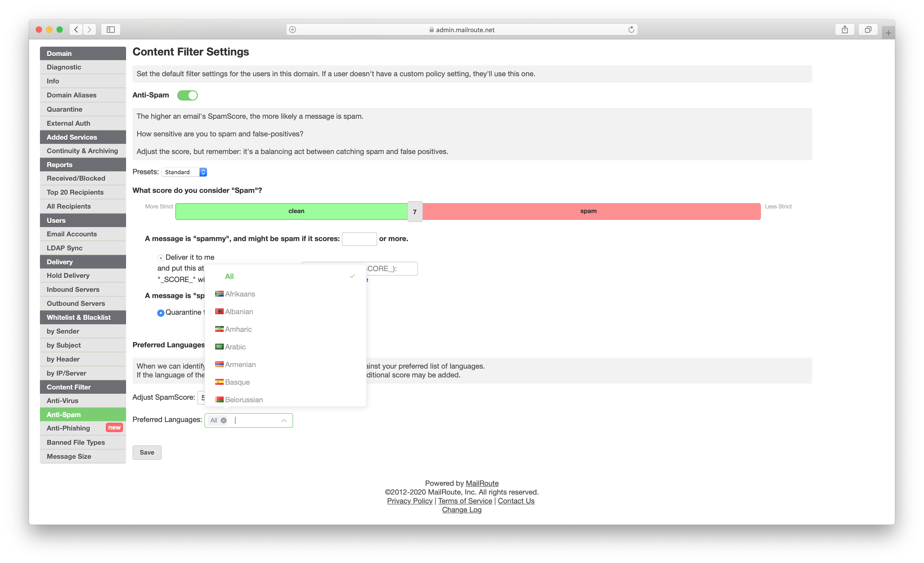Open LDAP Sync in the sidebar
Image resolution: width=924 pixels, height=563 pixels.
pyautogui.click(x=83, y=248)
